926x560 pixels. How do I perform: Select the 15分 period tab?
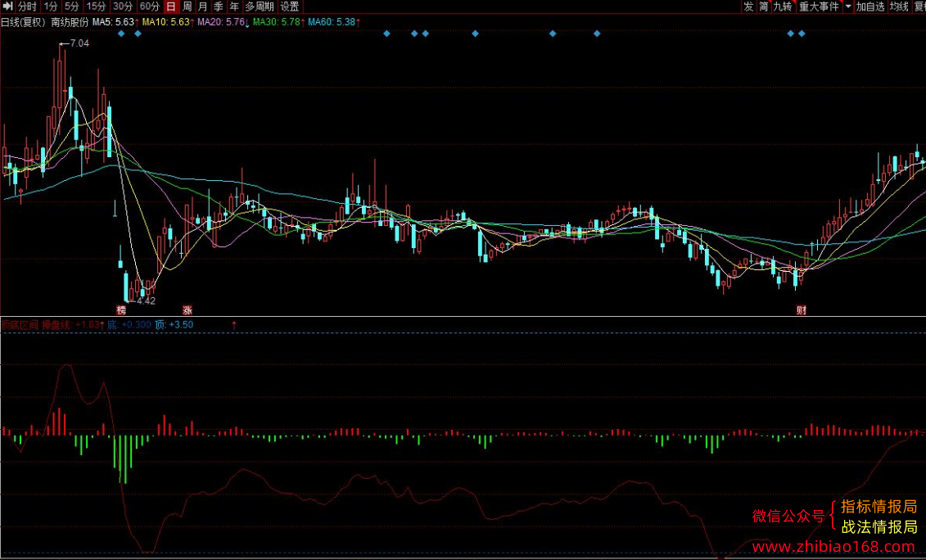(96, 7)
